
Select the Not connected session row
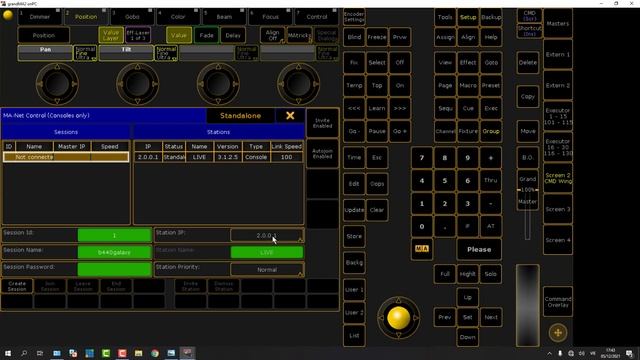tap(66, 157)
